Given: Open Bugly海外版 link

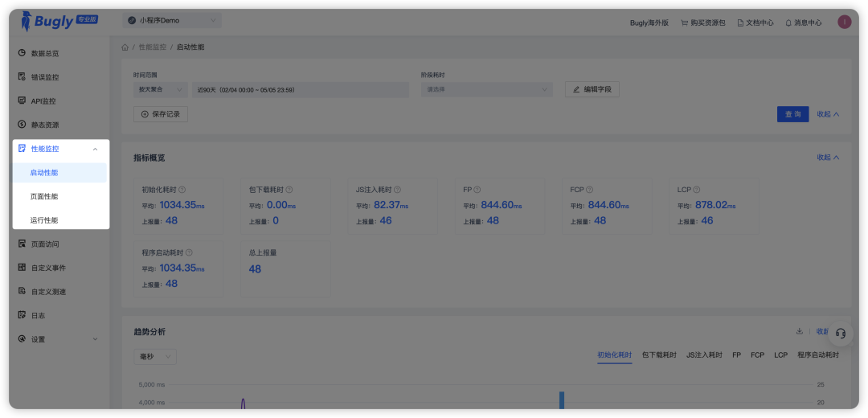Looking at the screenshot, I should (649, 23).
